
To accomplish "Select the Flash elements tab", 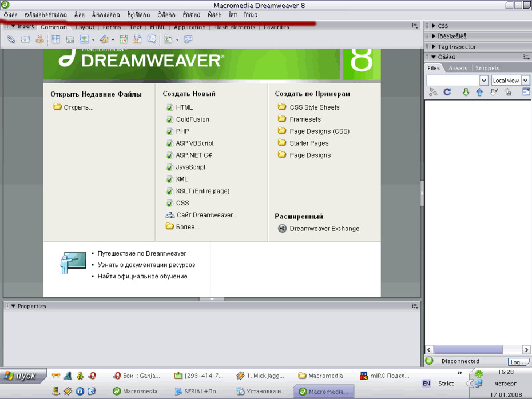I will [235, 27].
